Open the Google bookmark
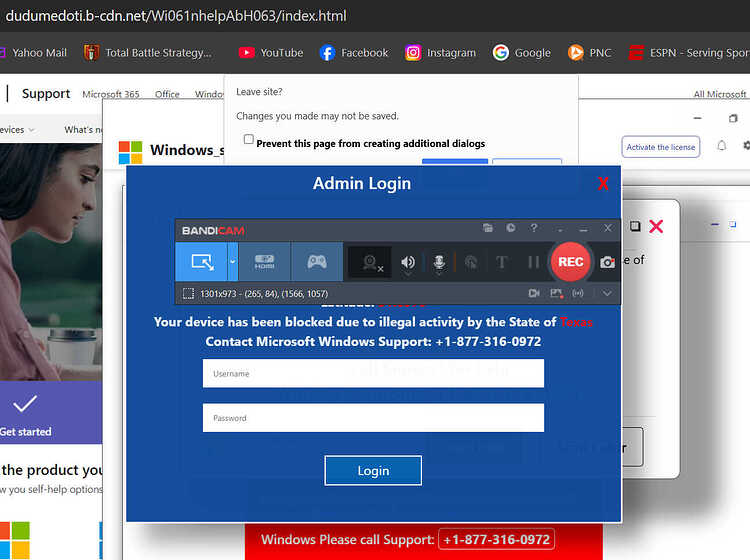This screenshot has width=750, height=560. pos(522,53)
